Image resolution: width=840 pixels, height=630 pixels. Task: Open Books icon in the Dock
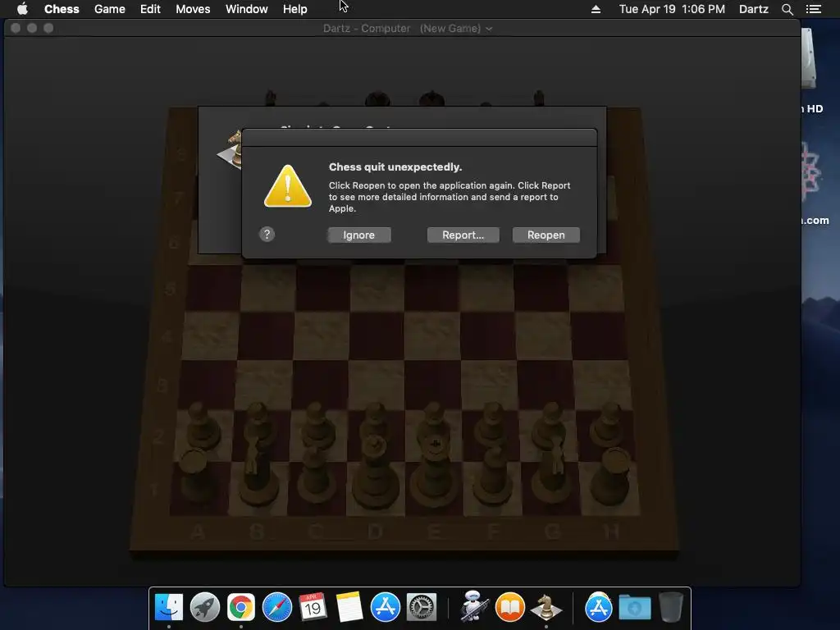(x=509, y=607)
